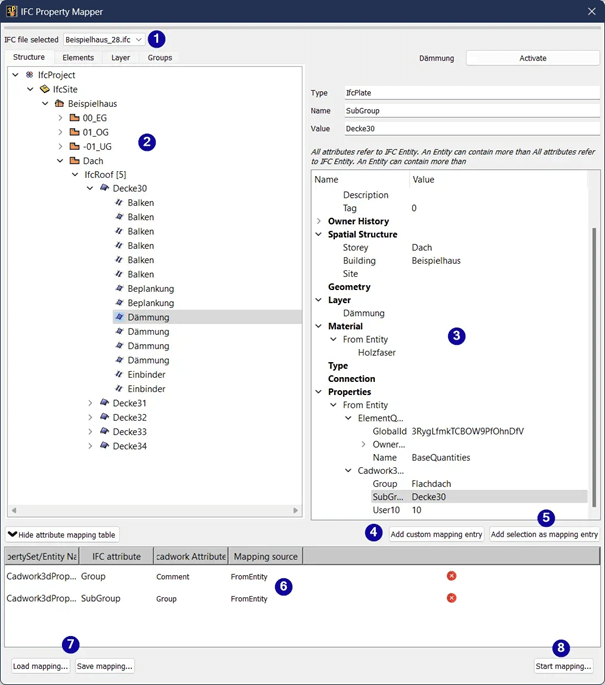Open the Groups tab
The image size is (605, 685).
point(159,58)
